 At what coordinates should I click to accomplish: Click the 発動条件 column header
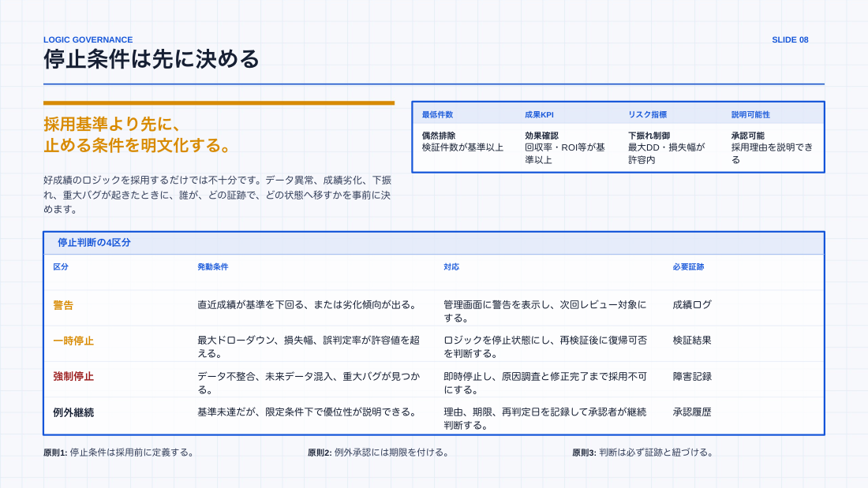tap(212, 266)
